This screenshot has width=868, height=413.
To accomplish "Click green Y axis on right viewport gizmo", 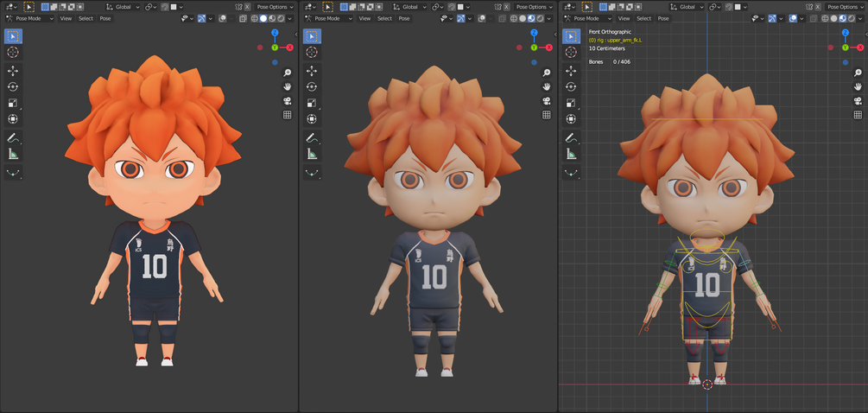I will click(846, 48).
